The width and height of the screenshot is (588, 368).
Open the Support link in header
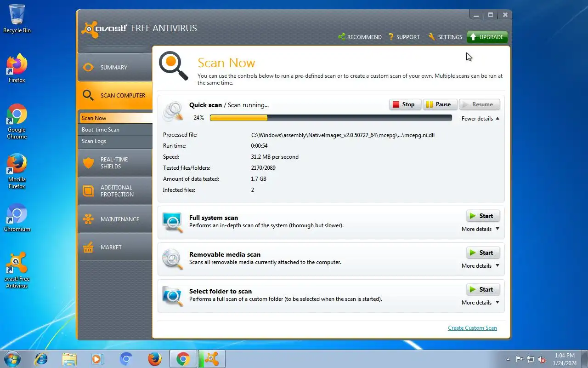(x=404, y=37)
